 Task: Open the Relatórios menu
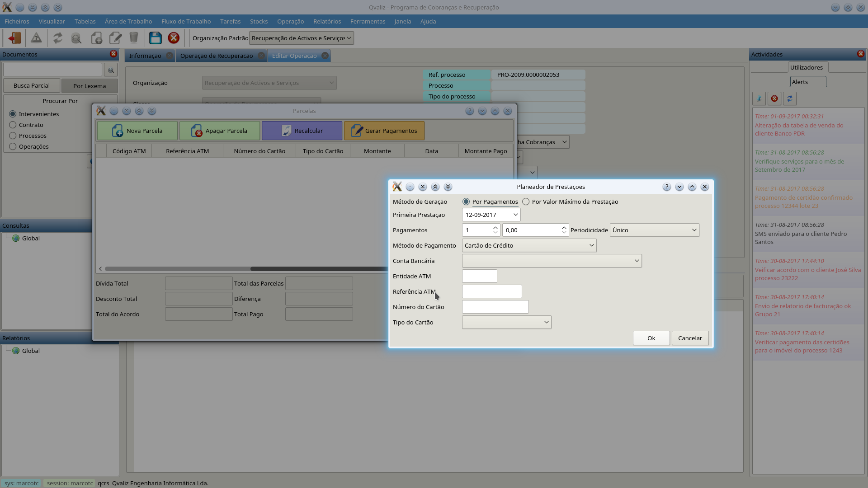point(327,21)
